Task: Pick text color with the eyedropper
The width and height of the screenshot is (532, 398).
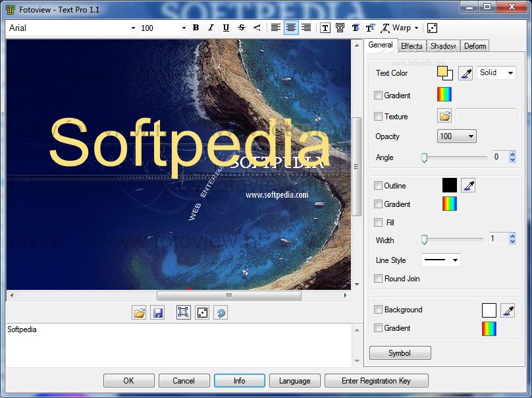Action: [465, 73]
